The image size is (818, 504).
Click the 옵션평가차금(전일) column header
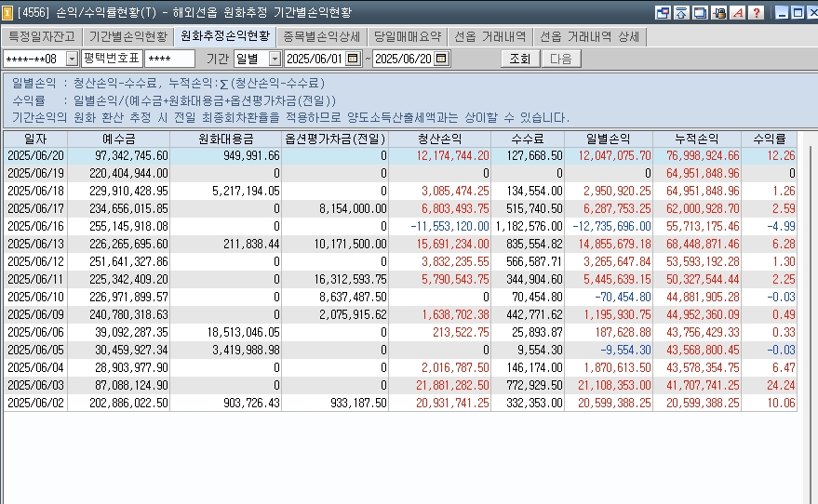(x=335, y=139)
